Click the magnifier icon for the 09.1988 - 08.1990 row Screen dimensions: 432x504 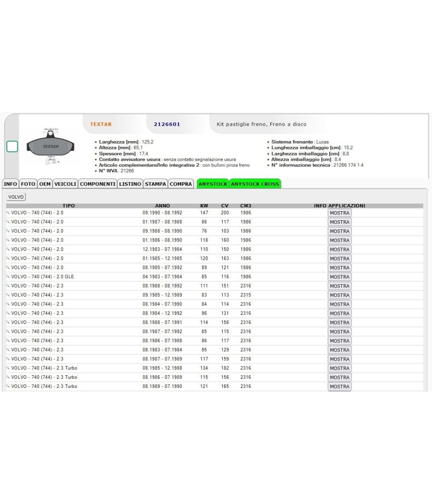[8, 230]
